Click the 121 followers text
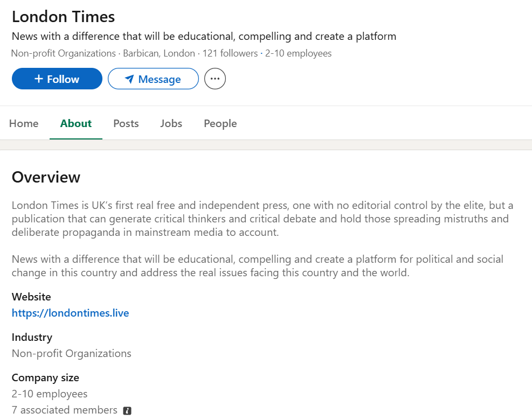532x420 pixels. [x=230, y=53]
